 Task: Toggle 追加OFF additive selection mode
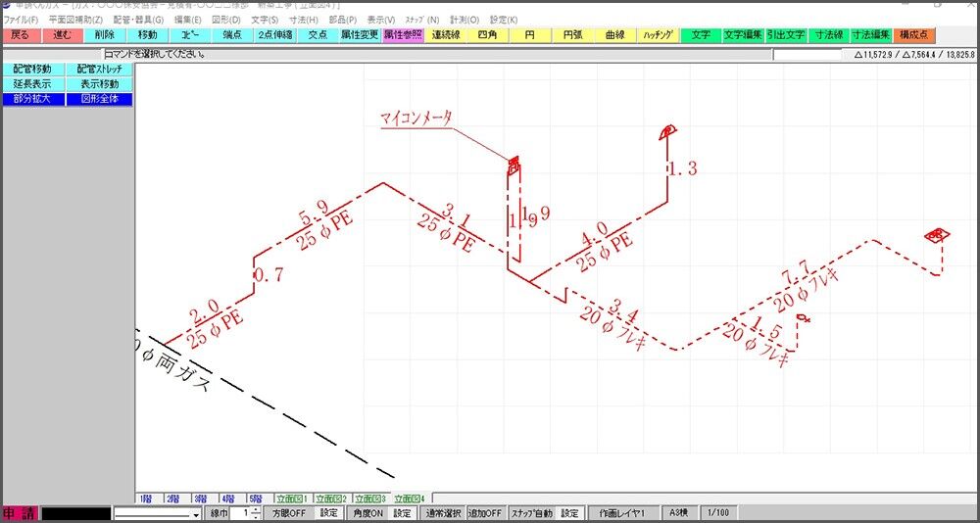coord(485,513)
